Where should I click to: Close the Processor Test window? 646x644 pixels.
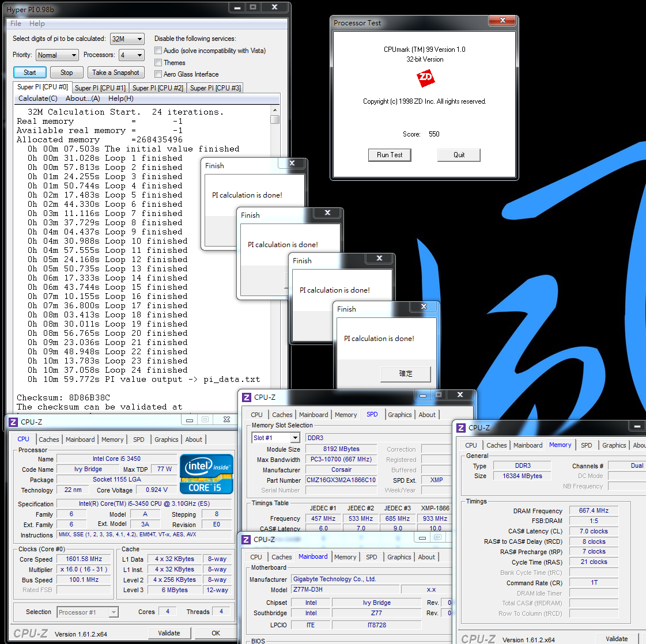click(x=502, y=21)
